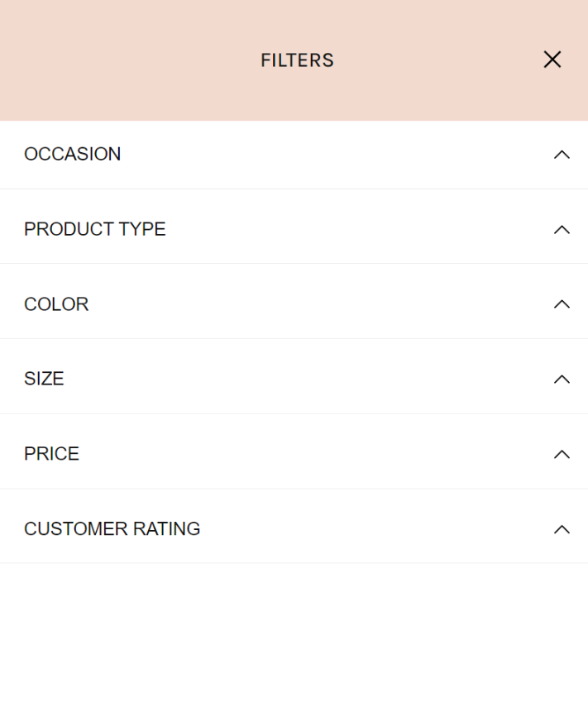The width and height of the screenshot is (588, 726).
Task: Click the PRICE filter label
Action: coord(51,454)
